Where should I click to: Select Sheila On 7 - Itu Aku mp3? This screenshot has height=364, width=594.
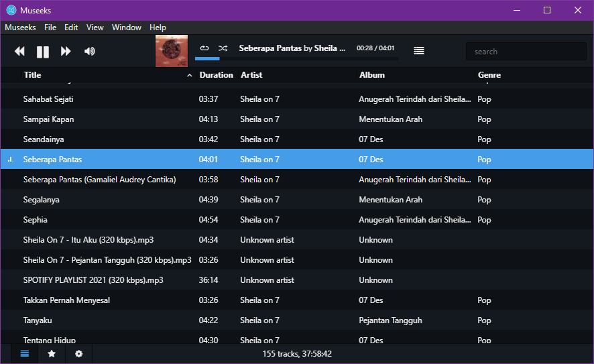click(88, 240)
